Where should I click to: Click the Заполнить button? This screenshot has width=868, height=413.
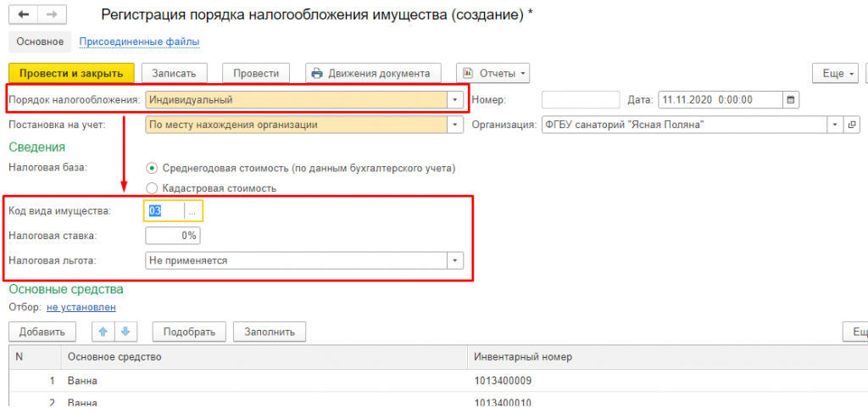[x=270, y=332]
